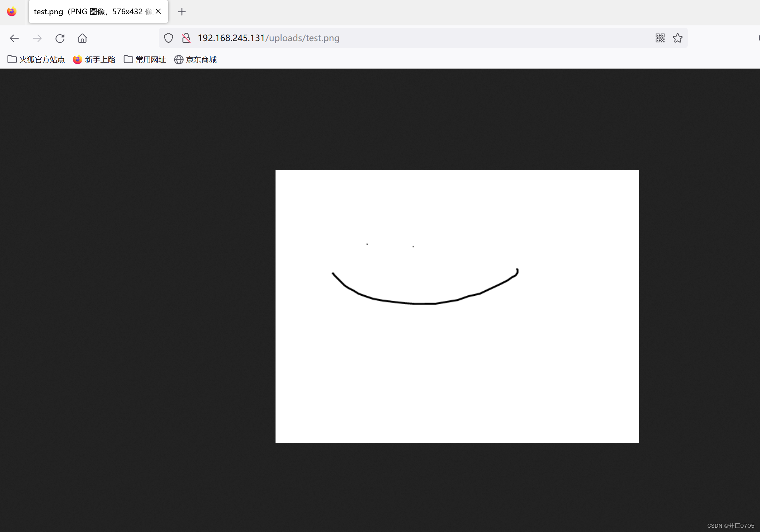
Task: Click the Home icon
Action: click(82, 38)
